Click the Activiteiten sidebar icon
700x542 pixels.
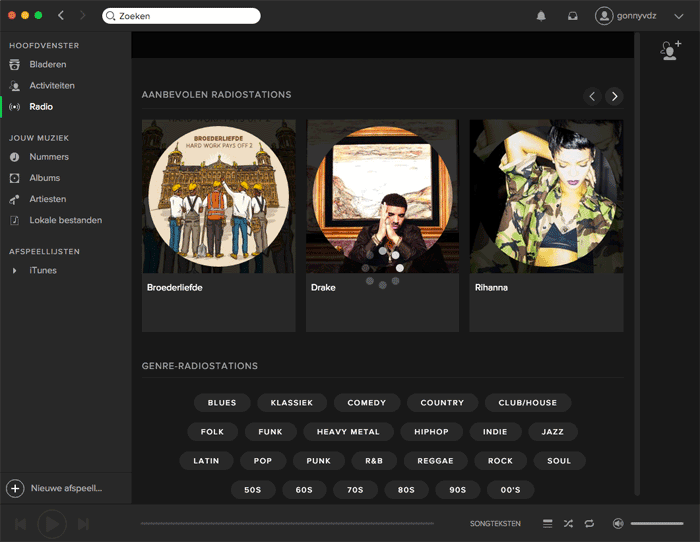(14, 85)
